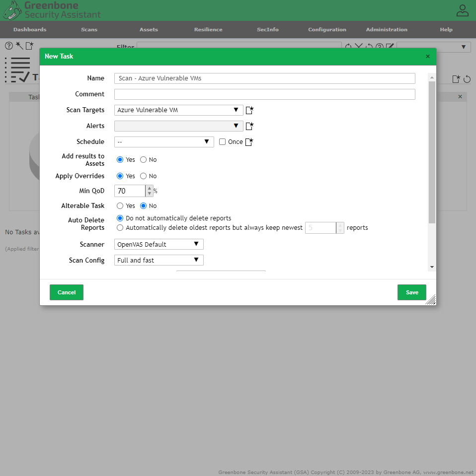Click the dialog scrollbar down arrow

(x=432, y=267)
